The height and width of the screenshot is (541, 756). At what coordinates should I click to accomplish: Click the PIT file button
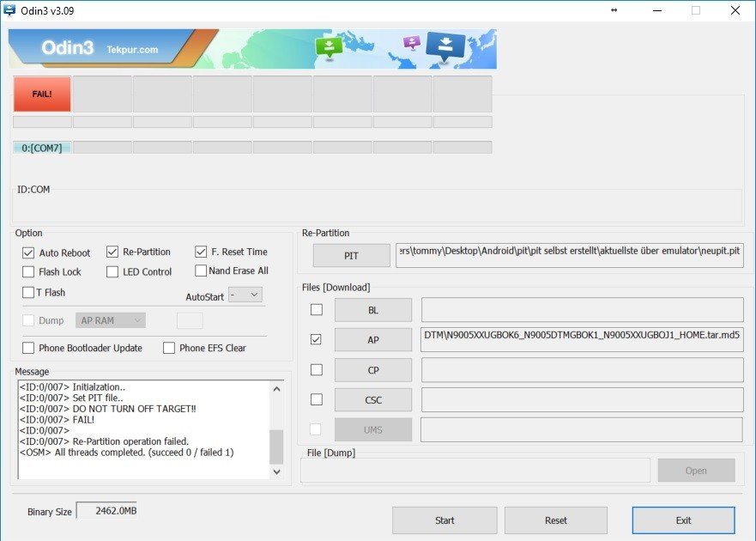pyautogui.click(x=352, y=255)
